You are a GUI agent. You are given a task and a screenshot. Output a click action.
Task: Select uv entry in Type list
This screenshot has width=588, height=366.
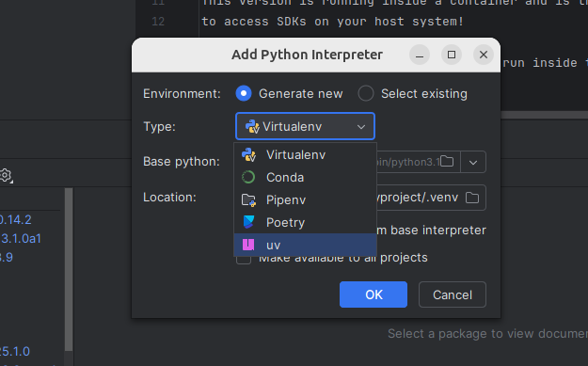click(305, 245)
